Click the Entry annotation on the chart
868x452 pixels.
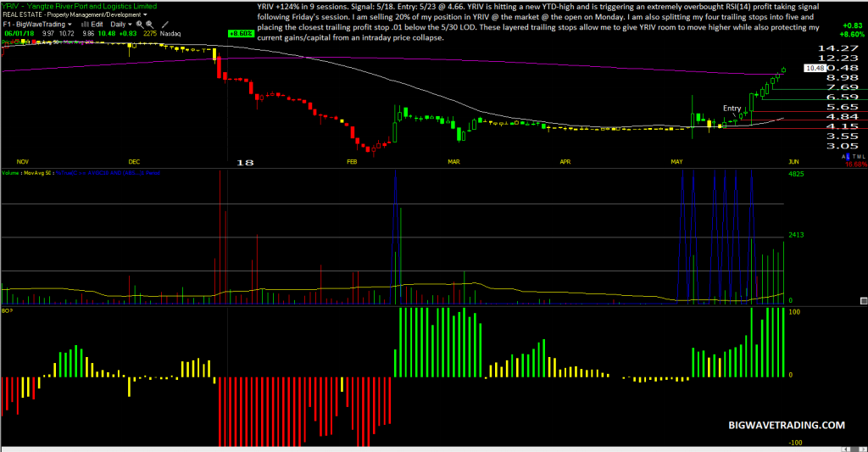click(732, 108)
